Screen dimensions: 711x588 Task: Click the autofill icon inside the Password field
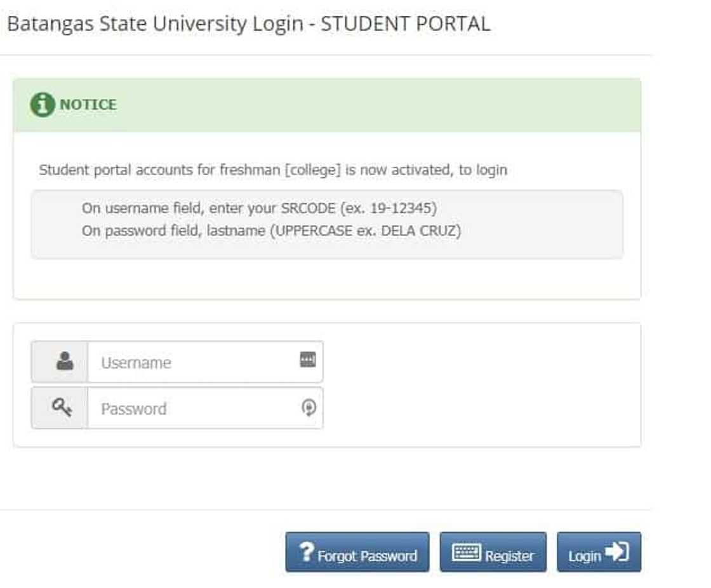(309, 408)
